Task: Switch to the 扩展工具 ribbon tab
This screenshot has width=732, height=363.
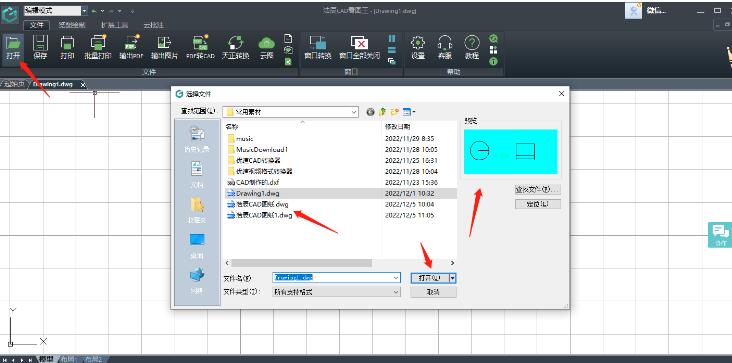Action: click(114, 25)
